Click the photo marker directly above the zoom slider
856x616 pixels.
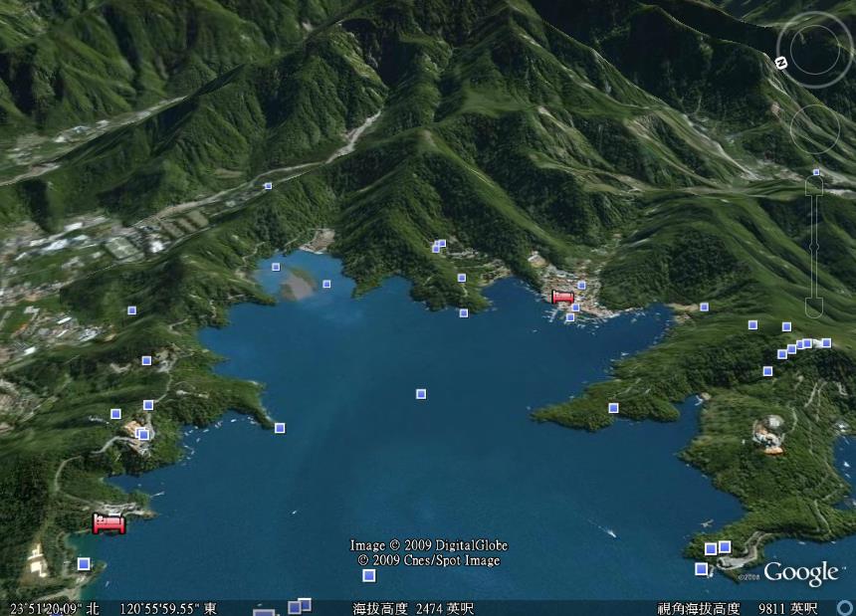coord(816,172)
